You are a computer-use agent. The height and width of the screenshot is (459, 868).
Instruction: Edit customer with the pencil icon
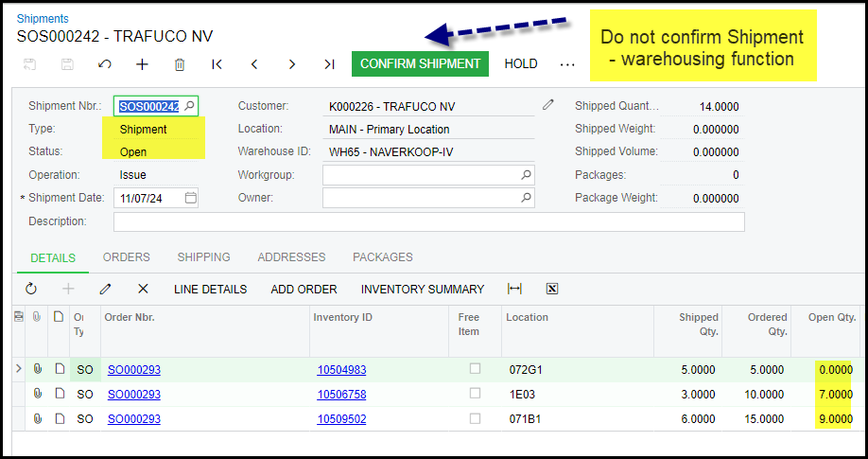[548, 105]
